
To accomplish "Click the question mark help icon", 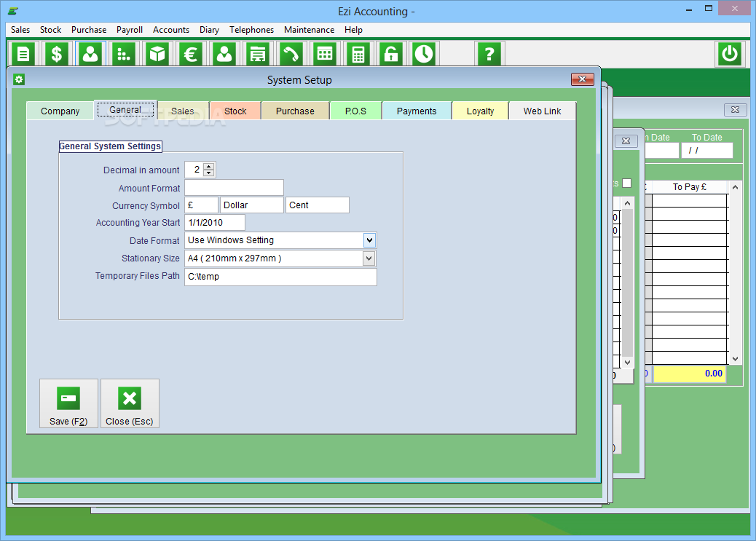I will [x=489, y=54].
